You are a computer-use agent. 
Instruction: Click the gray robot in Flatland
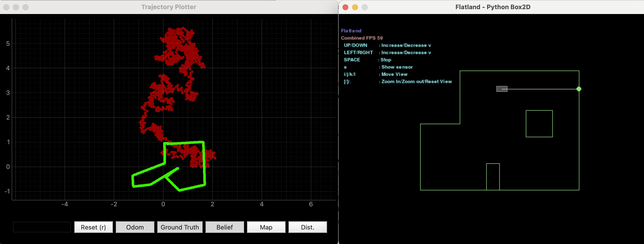502,89
